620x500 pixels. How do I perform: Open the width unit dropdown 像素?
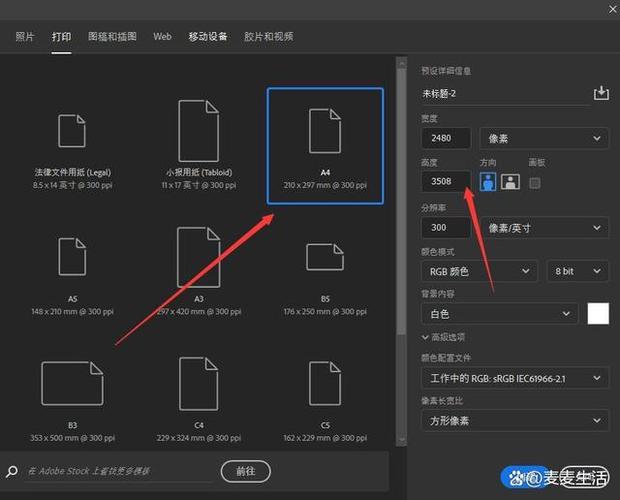(x=544, y=138)
